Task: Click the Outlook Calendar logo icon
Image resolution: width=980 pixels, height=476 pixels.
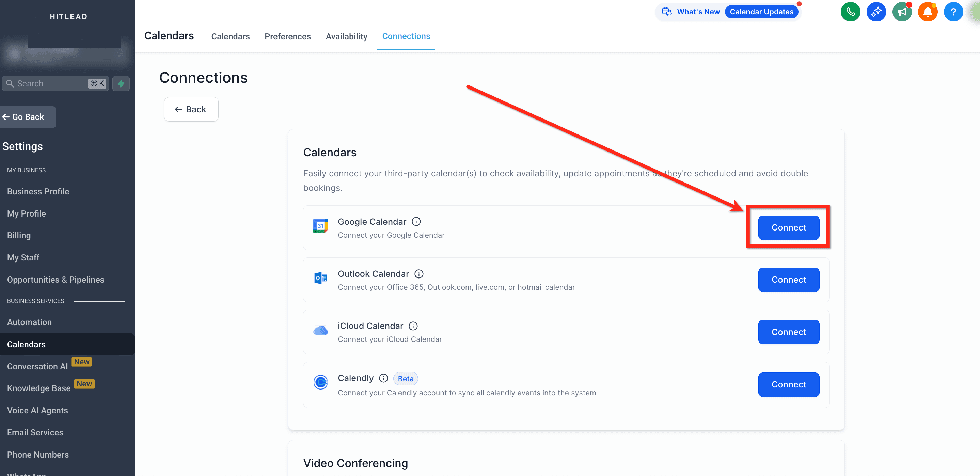Action: coord(320,278)
